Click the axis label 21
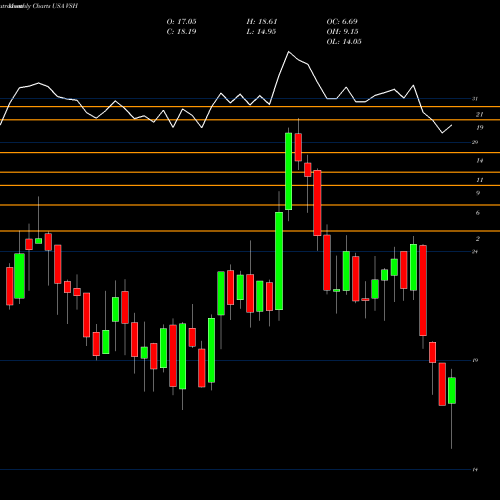The width and height of the screenshot is (500, 500). (x=479, y=115)
